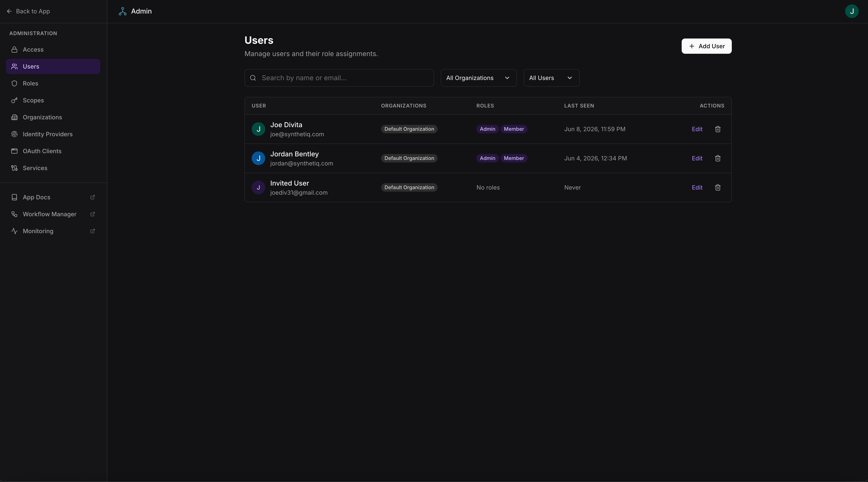Screen dimensions: 868x482
Task: Click the joediv31@gmail.com email
Action: (299, 193)
